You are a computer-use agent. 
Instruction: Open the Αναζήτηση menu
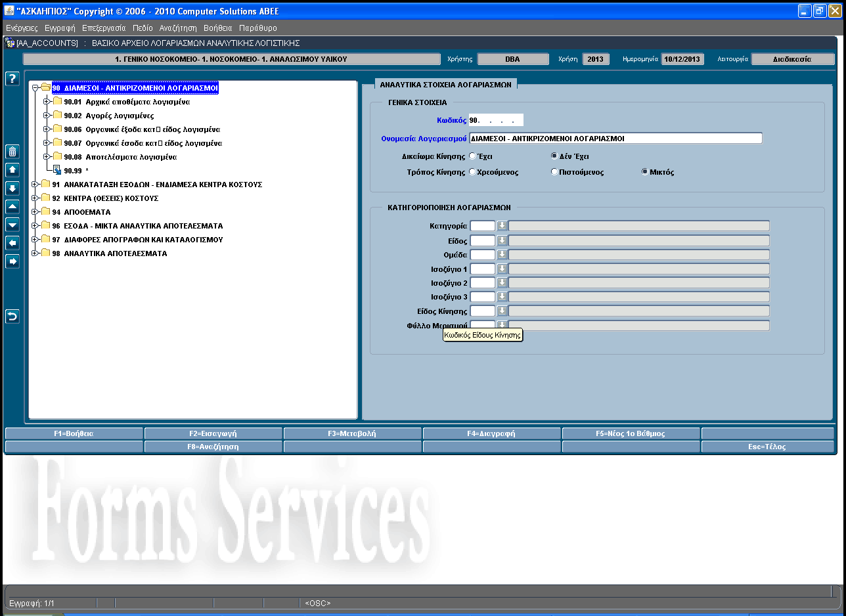tap(178, 28)
